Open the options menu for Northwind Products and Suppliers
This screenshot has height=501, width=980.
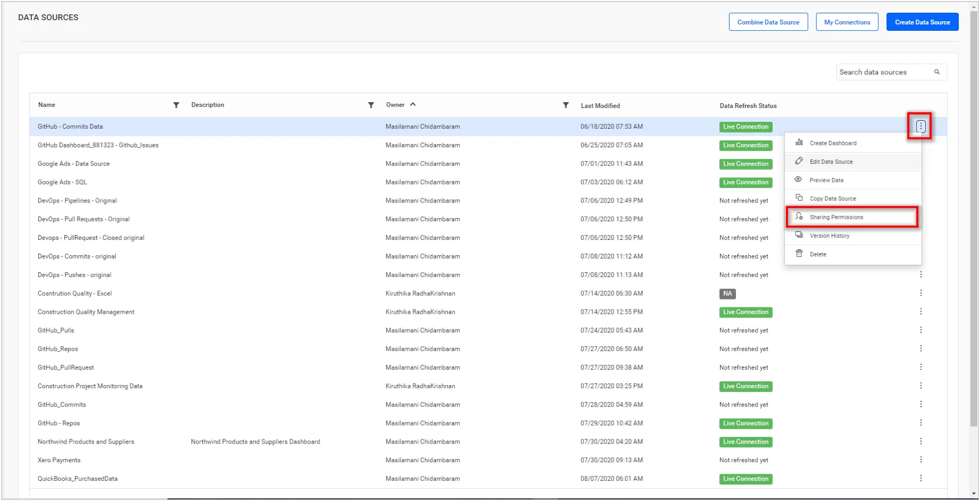920,441
